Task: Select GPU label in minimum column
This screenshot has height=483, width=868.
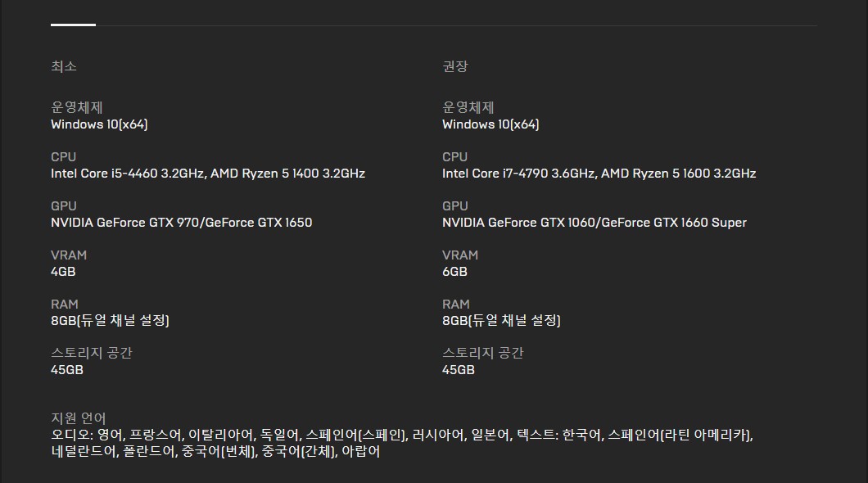Action: click(x=64, y=206)
